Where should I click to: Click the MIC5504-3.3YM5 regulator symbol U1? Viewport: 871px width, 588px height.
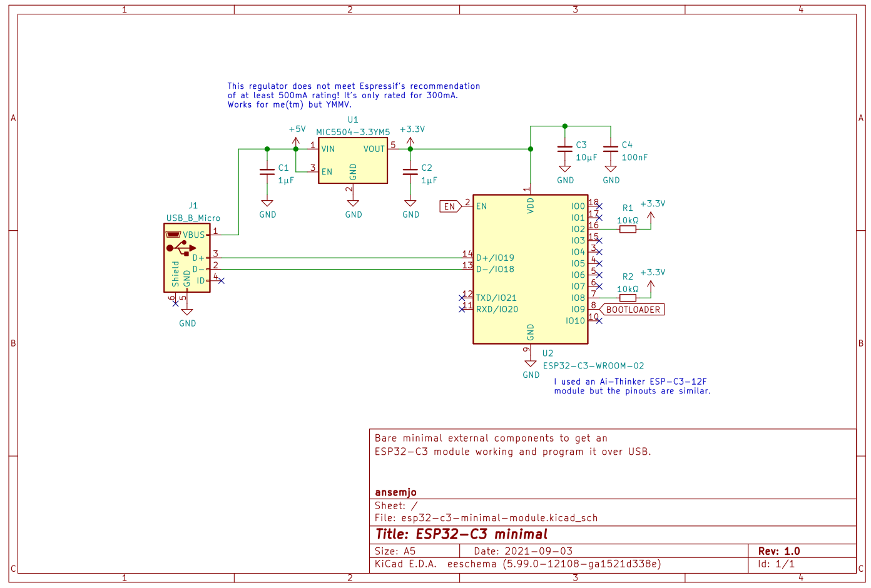coord(352,160)
